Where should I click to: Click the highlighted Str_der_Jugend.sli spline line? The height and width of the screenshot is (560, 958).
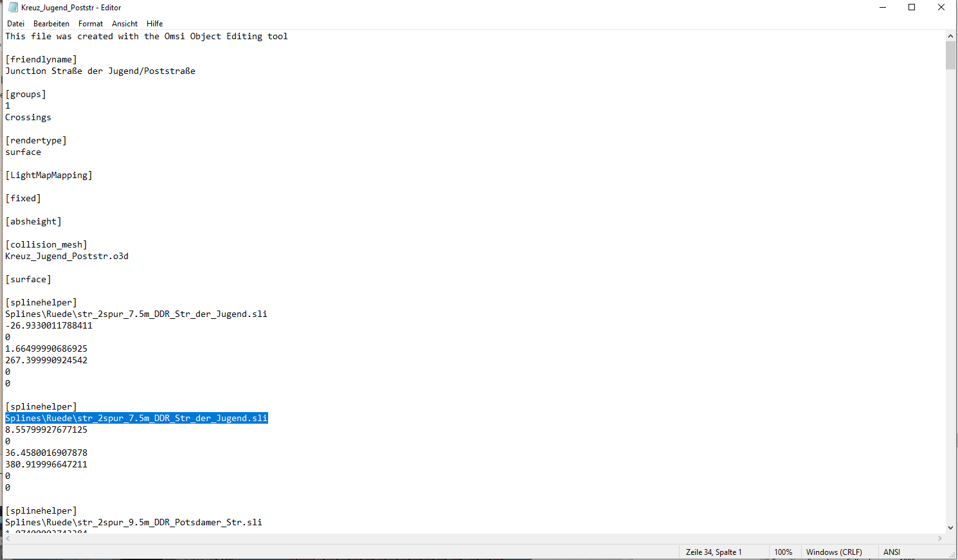[x=136, y=419]
